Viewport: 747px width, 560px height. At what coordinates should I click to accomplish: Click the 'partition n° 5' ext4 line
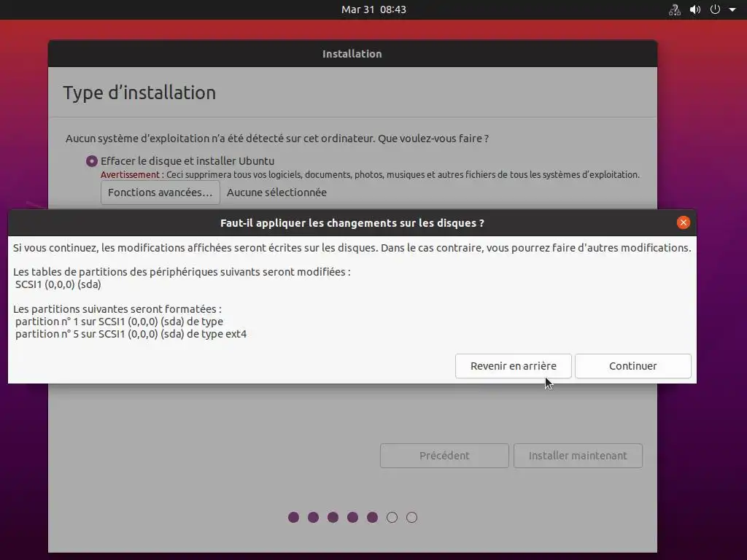click(131, 334)
